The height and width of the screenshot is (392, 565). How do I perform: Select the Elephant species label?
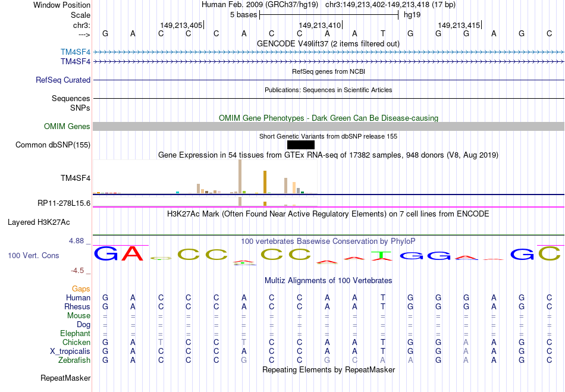point(76,333)
